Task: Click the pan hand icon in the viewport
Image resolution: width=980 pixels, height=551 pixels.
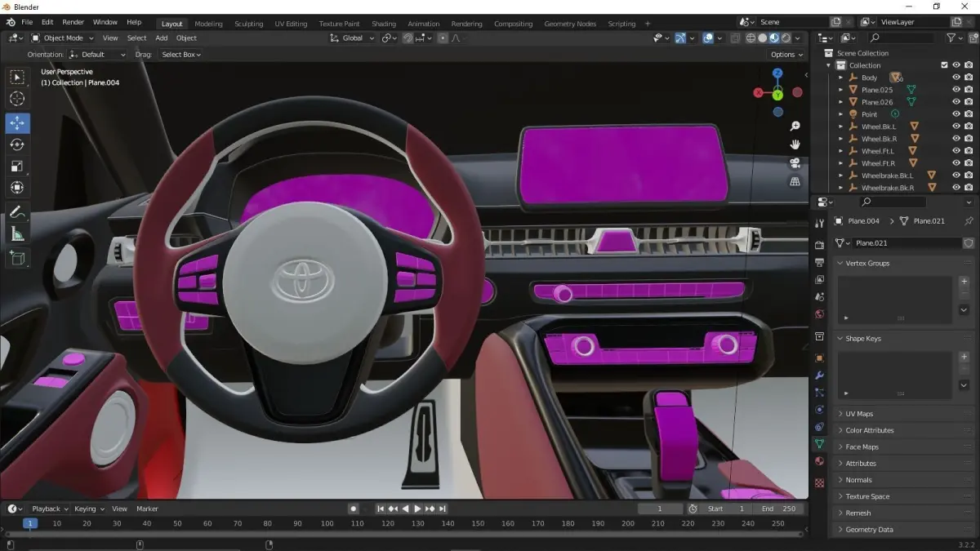Action: [x=795, y=144]
